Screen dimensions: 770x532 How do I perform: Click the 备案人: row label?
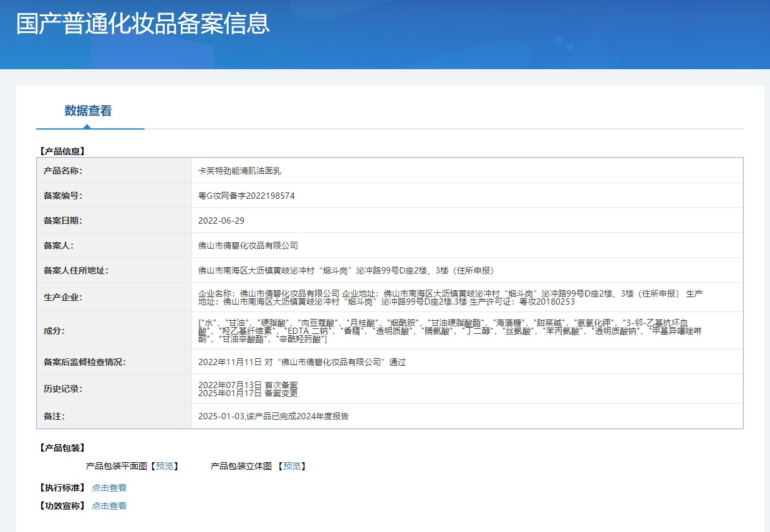[x=58, y=245]
